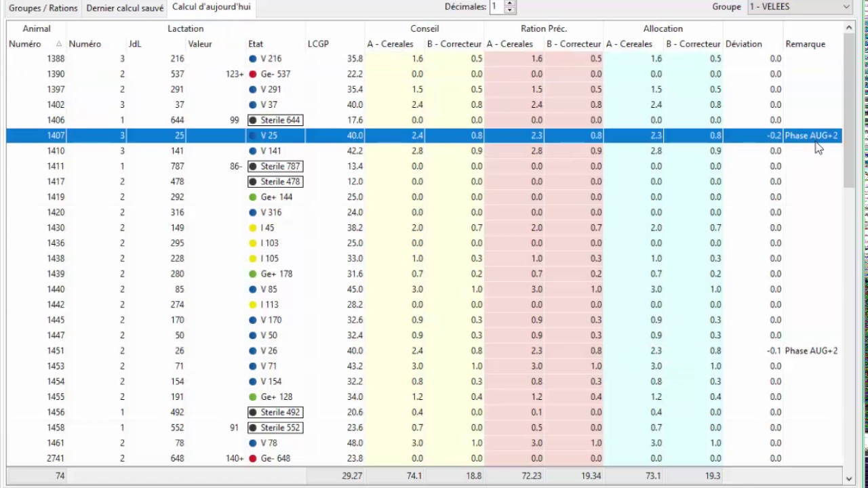The image size is (868, 488).
Task: Click Phase AUG+2 remark in row 1451
Action: point(811,351)
